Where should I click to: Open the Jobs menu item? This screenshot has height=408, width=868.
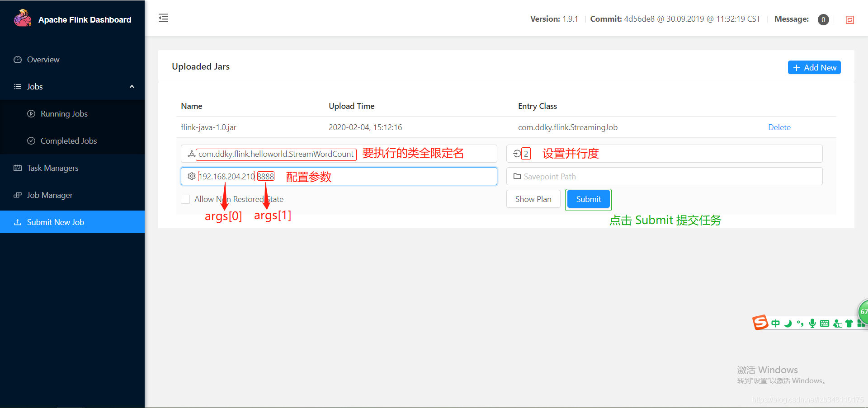72,87
